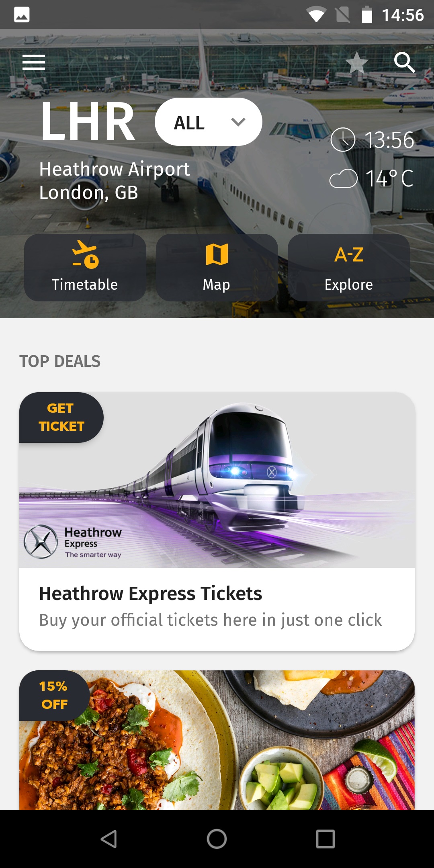Open the Heathrow Express Tickets title link
This screenshot has width=434, height=868.
point(150,594)
